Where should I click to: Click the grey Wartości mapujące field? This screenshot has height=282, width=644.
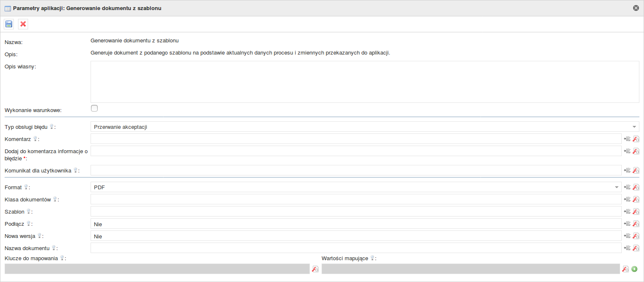(x=471, y=269)
